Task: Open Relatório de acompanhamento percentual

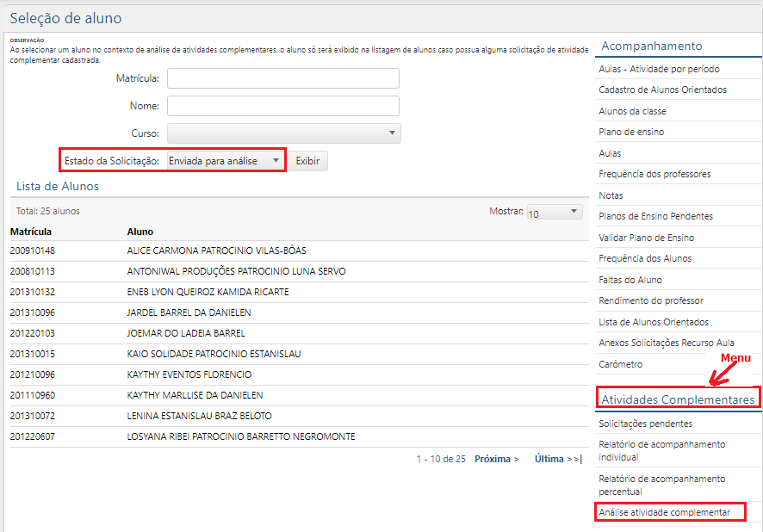Action: coord(662,483)
